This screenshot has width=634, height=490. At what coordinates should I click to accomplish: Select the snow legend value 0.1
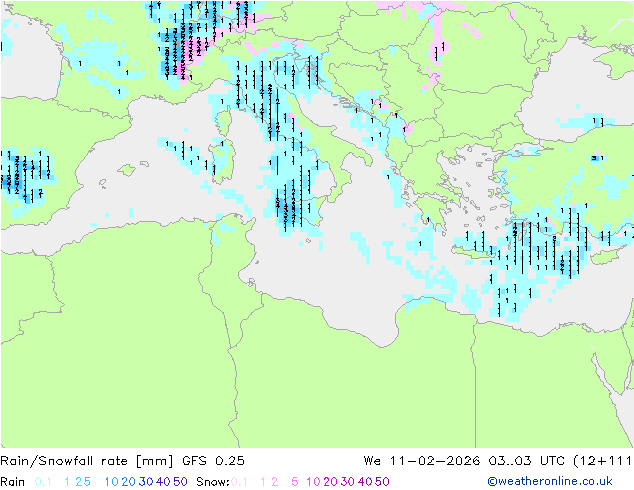(x=239, y=482)
